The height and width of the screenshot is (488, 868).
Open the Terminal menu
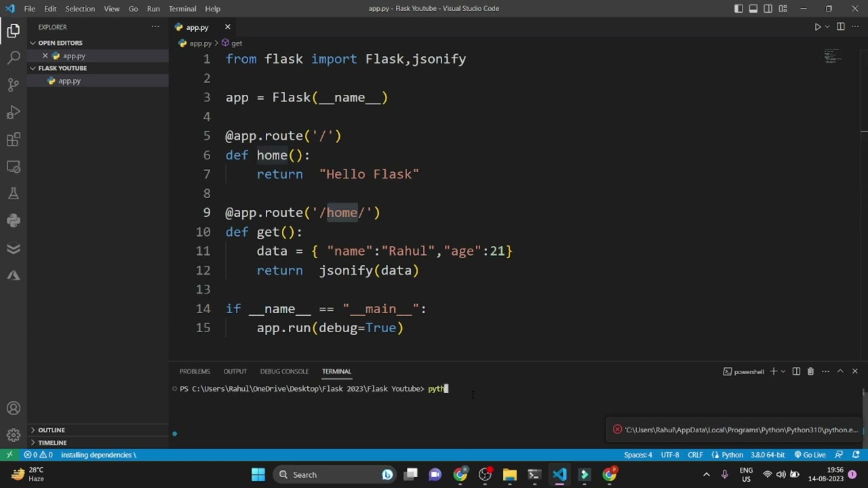click(182, 9)
